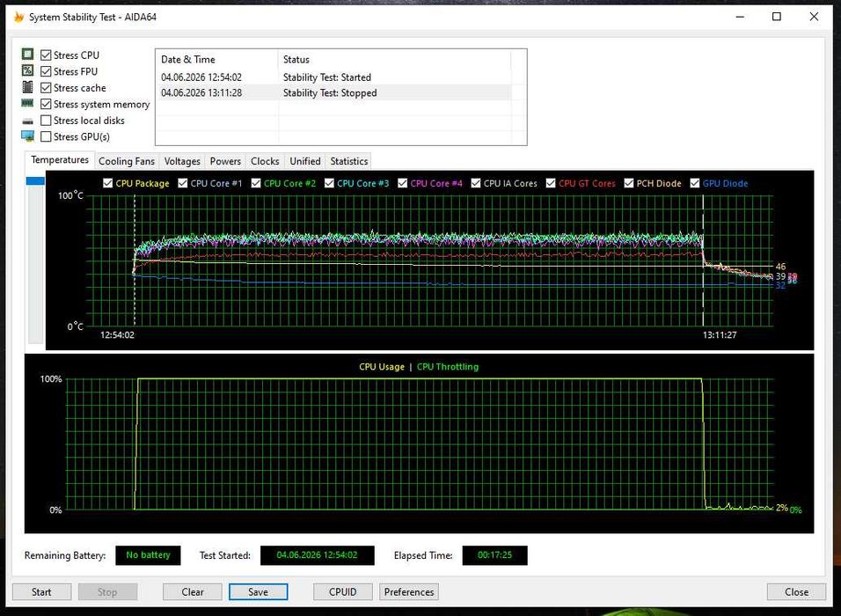Toggle GPU Diode graph checkbox

point(695,184)
